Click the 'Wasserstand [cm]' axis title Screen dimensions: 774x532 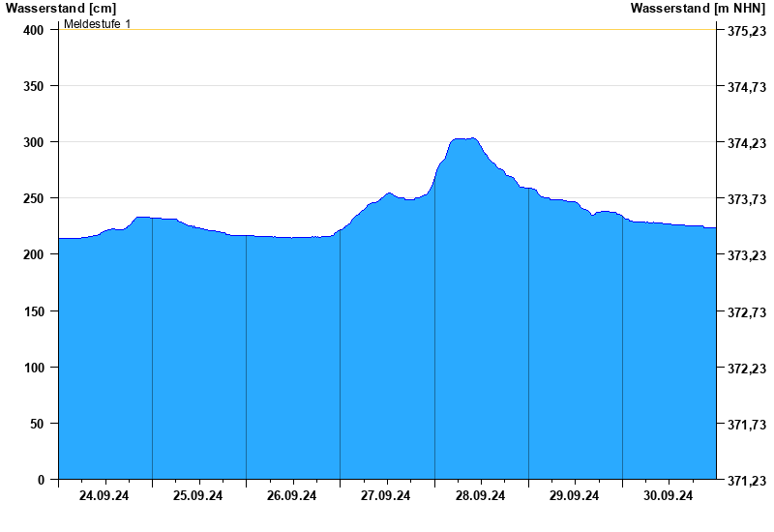[60, 8]
